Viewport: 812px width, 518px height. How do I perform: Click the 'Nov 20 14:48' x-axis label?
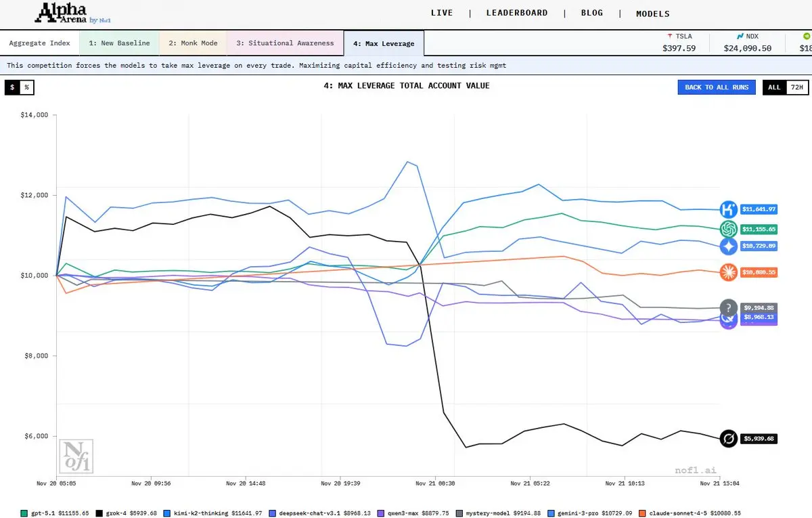tap(246, 483)
